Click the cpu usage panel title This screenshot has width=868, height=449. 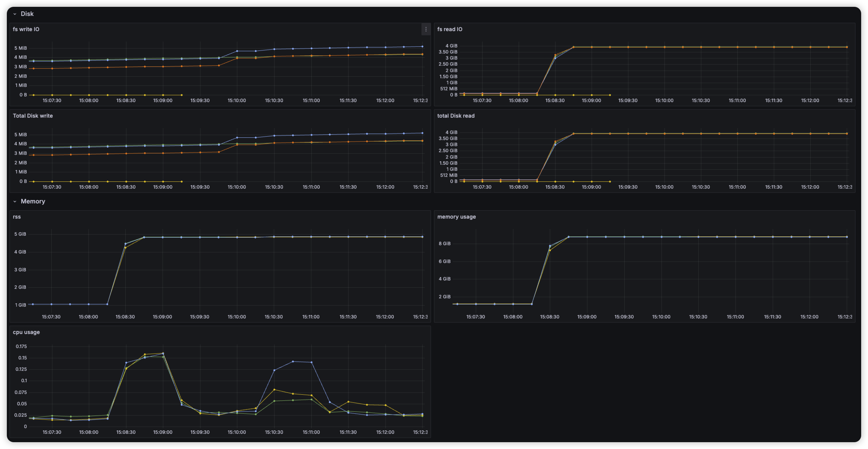click(x=26, y=332)
